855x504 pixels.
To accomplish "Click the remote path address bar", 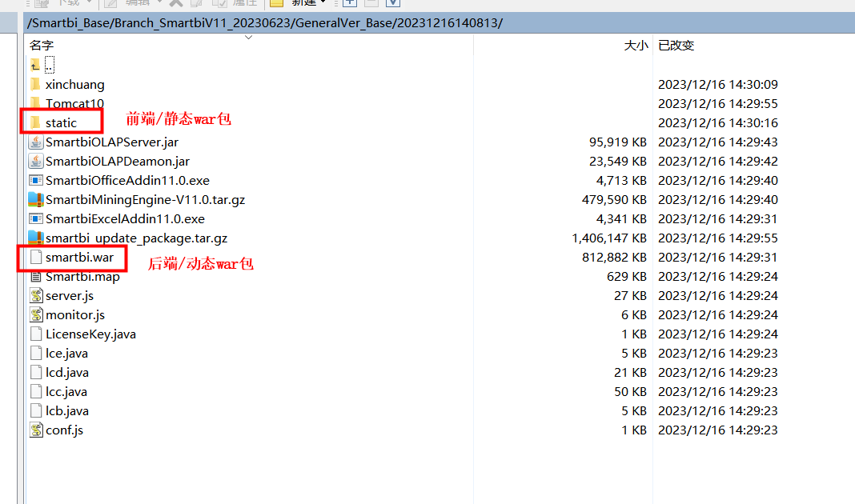I will tap(440, 23).
